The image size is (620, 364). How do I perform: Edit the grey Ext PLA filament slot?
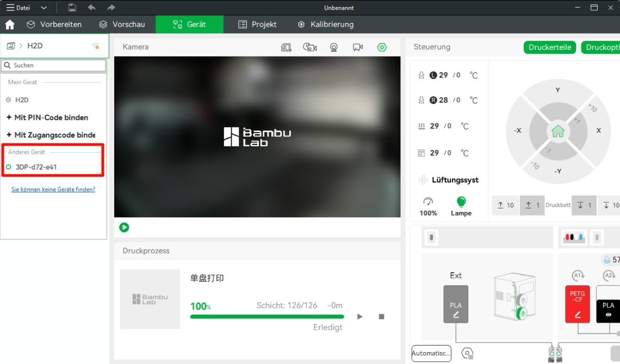(x=456, y=304)
